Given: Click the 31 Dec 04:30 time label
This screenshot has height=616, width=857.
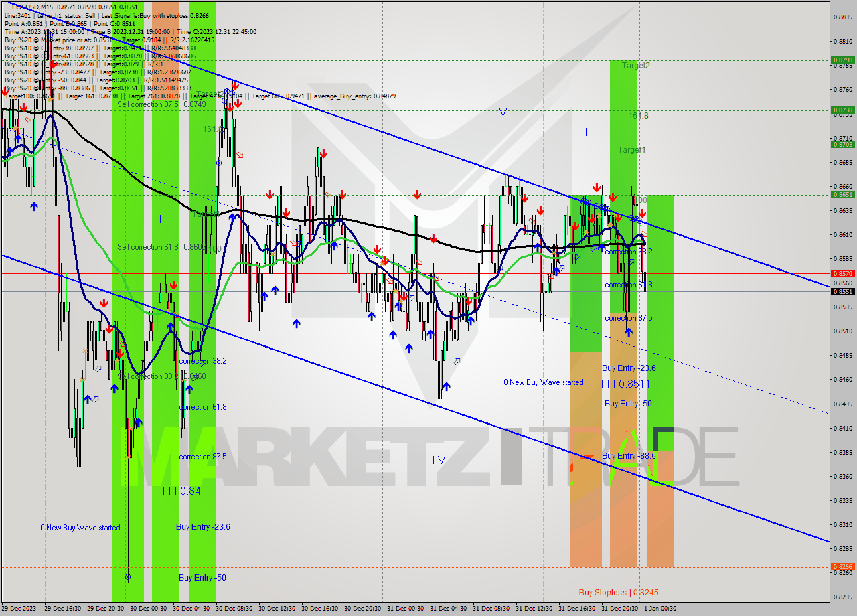Looking at the screenshot, I should click(x=449, y=609).
